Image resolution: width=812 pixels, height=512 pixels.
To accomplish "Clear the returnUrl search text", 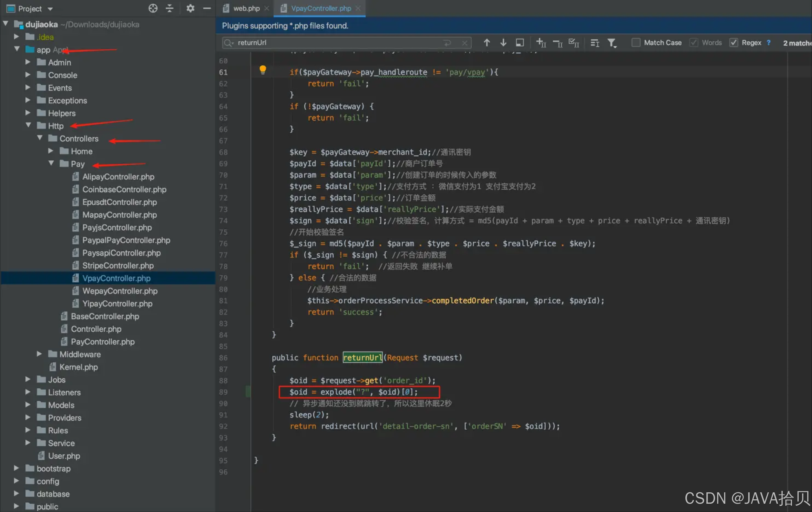I will pyautogui.click(x=464, y=43).
